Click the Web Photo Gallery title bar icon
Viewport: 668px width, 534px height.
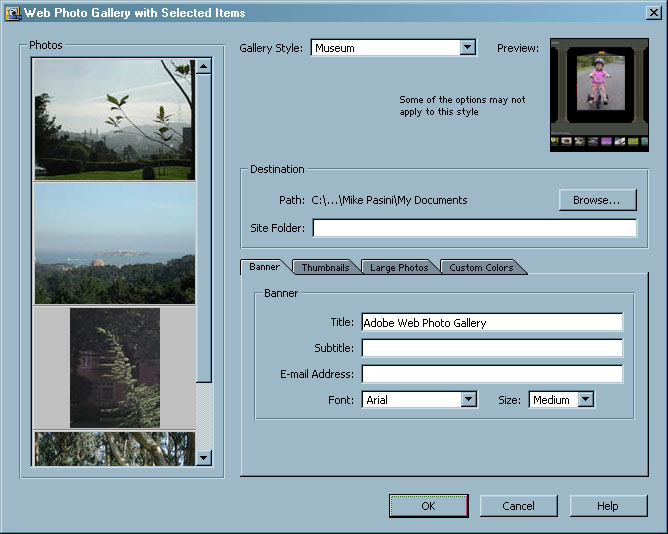[x=13, y=13]
